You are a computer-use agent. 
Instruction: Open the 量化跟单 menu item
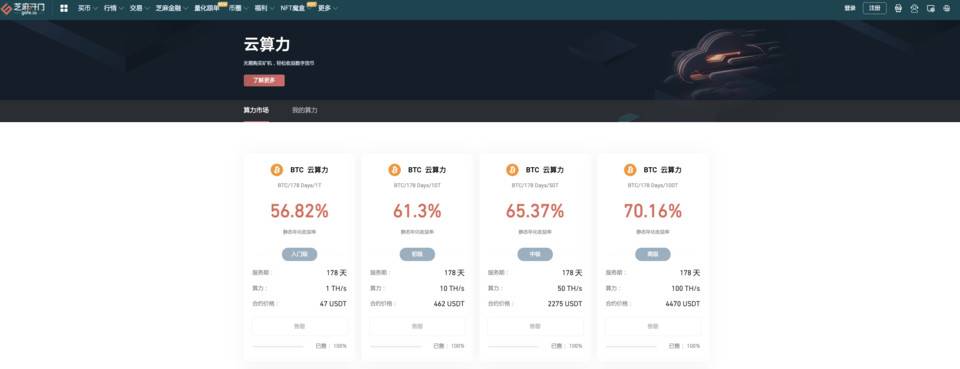(207, 9)
